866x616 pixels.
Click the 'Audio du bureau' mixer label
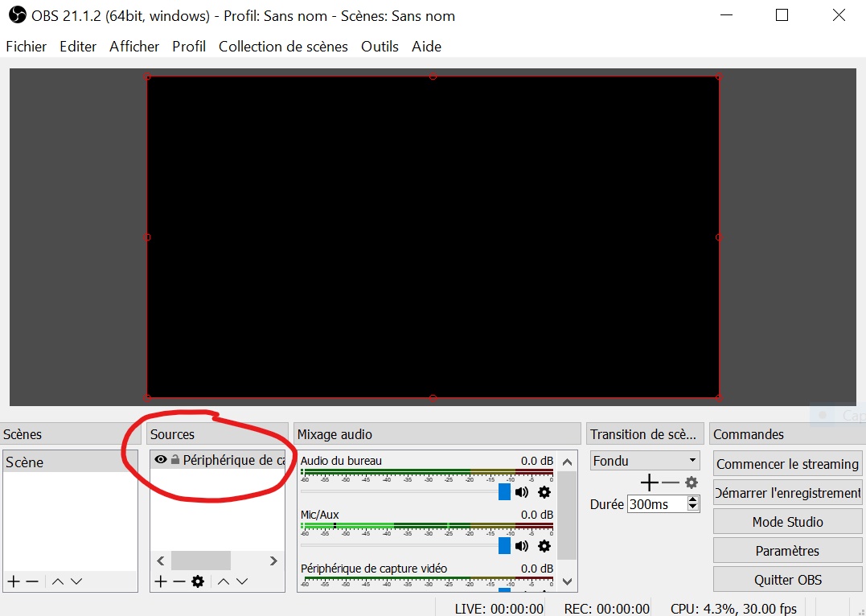341,461
